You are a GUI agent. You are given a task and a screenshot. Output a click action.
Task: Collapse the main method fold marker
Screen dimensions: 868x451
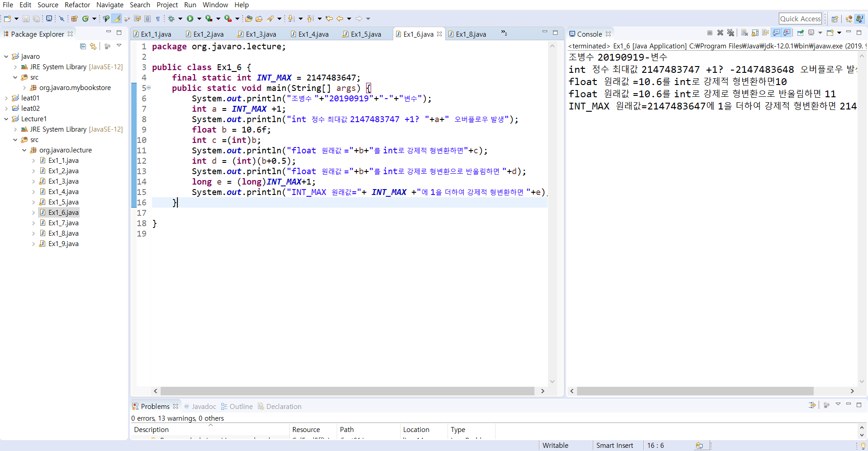click(148, 88)
